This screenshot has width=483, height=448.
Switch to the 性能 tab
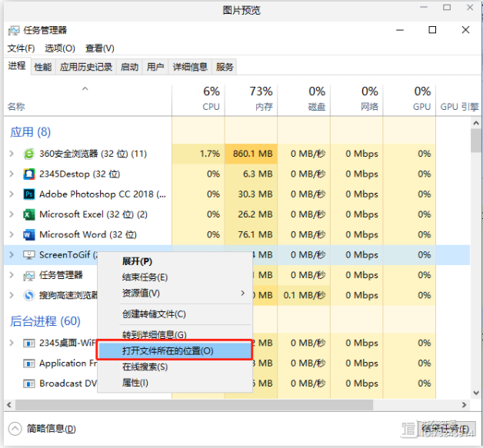click(43, 67)
